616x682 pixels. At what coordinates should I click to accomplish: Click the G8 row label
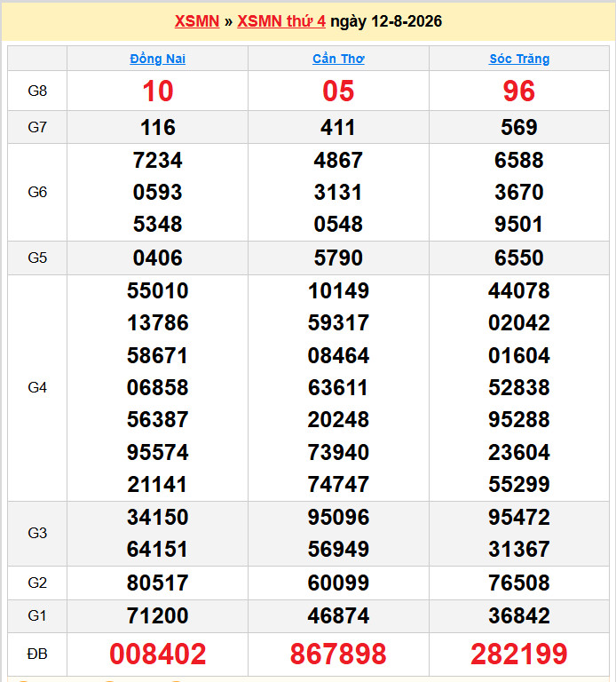37,91
